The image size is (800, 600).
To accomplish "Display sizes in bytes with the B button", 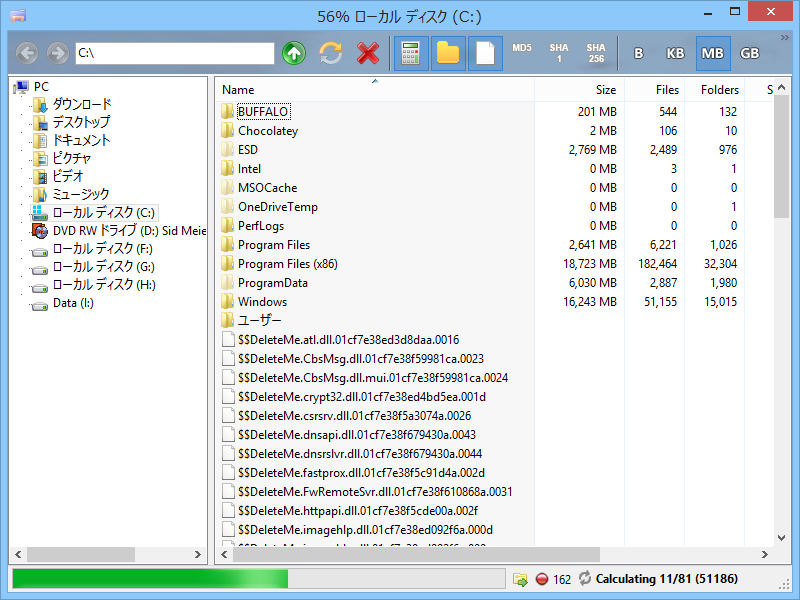I will [x=638, y=53].
